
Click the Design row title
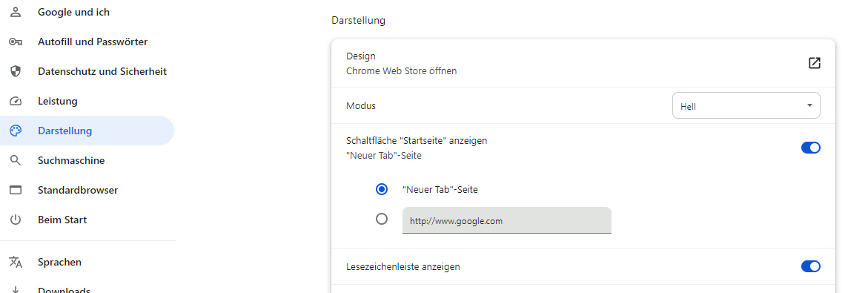[x=361, y=56]
